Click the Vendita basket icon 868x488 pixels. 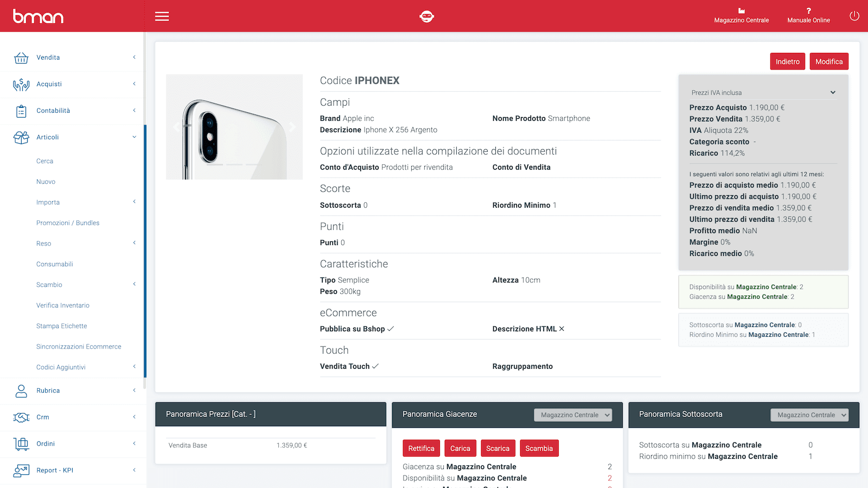point(21,57)
